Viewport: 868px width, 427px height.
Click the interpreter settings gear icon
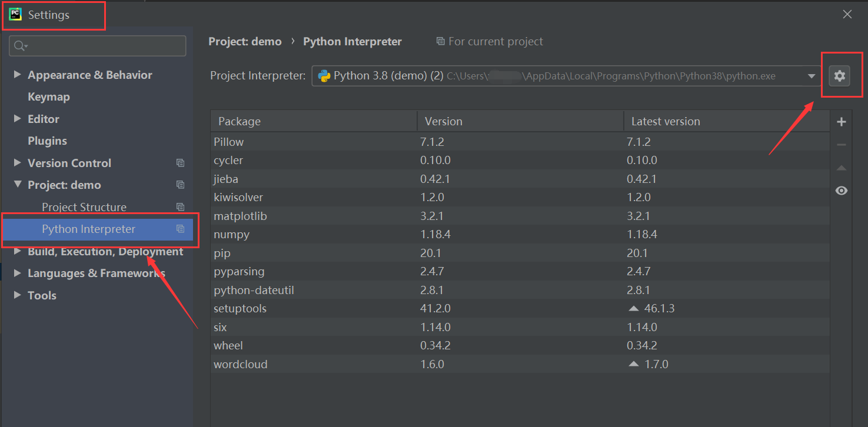839,75
